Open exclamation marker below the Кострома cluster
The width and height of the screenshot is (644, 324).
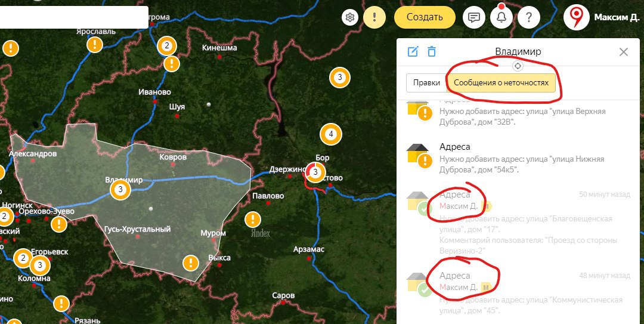[172, 64]
